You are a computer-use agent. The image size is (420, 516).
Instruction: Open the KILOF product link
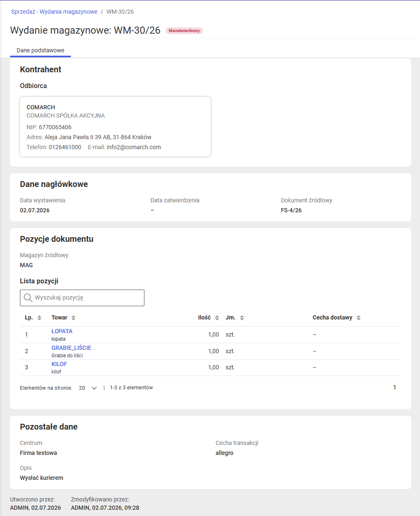(59, 364)
